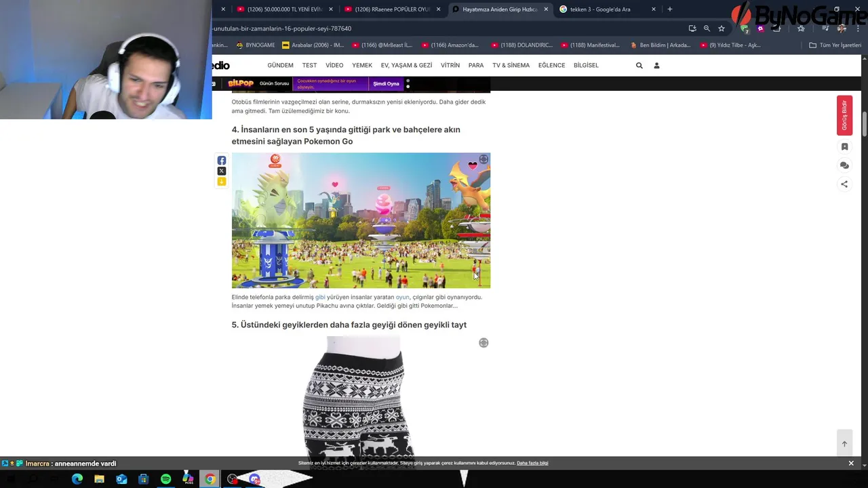Open the Yıldız Tilbe bookmark
Screen dimensions: 868x488
click(x=730, y=45)
